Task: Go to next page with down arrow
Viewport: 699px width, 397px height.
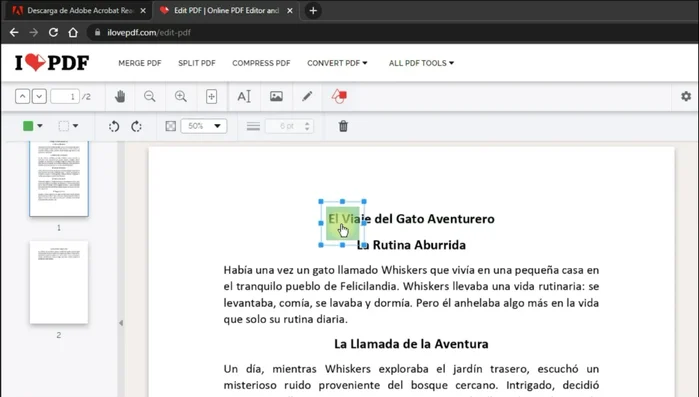Action: [x=39, y=96]
